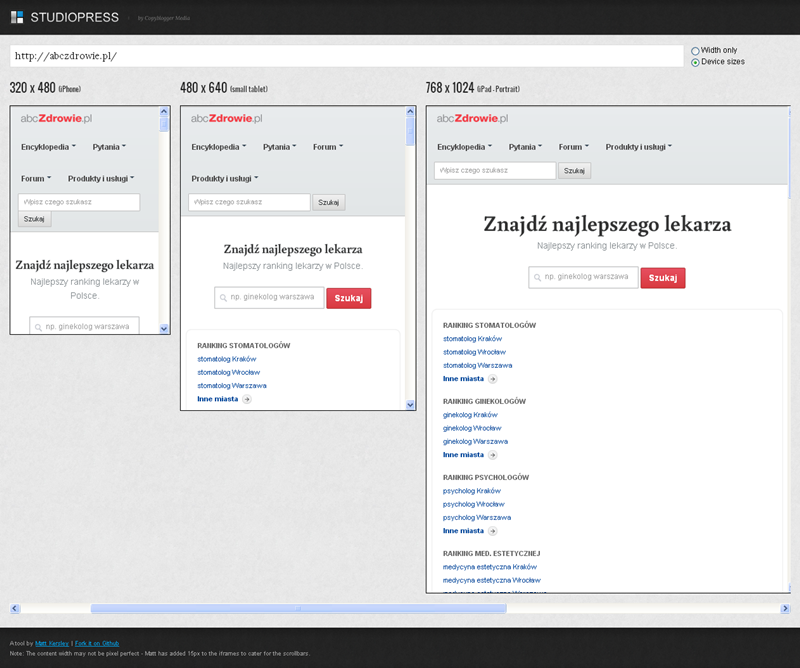Click Inne miasta arrow icon under psychologów in iPad
The height and width of the screenshot is (668, 800).
[493, 531]
